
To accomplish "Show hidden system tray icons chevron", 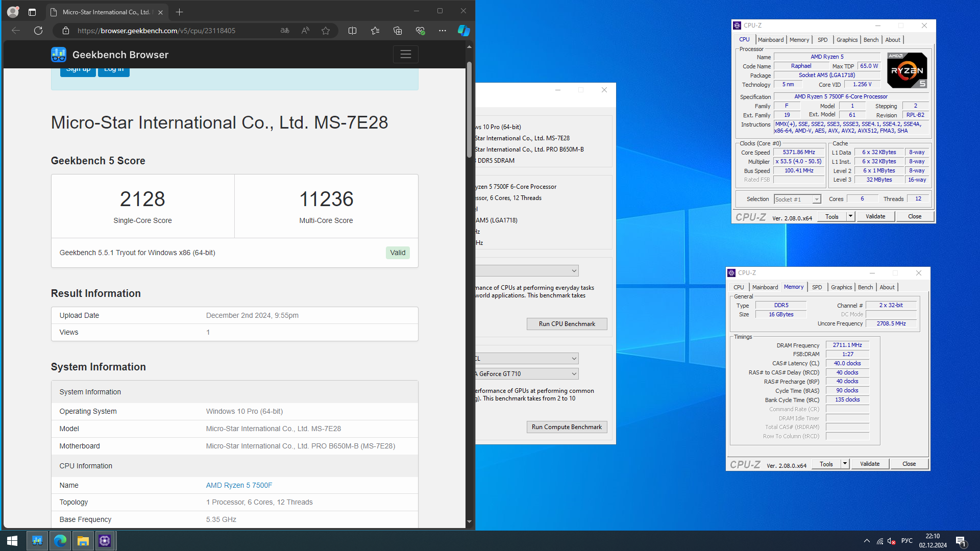I will click(x=867, y=541).
